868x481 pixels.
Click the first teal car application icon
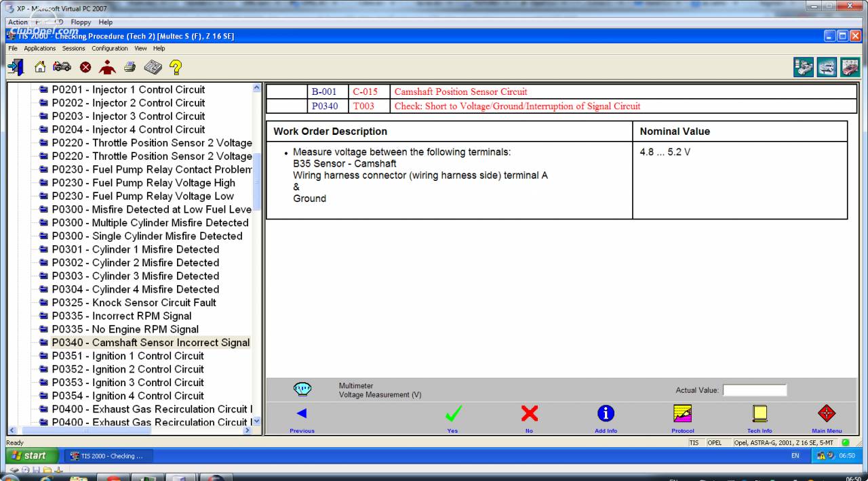pyautogui.click(x=804, y=68)
